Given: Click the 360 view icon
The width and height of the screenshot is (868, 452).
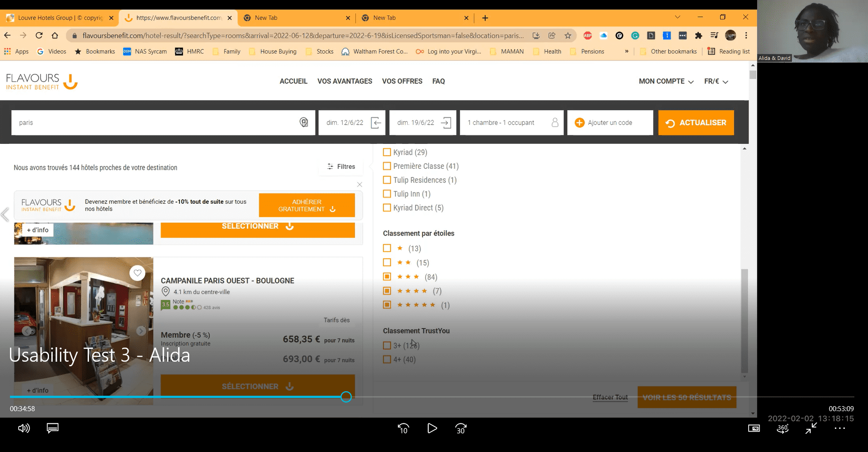Looking at the screenshot, I should (783, 428).
